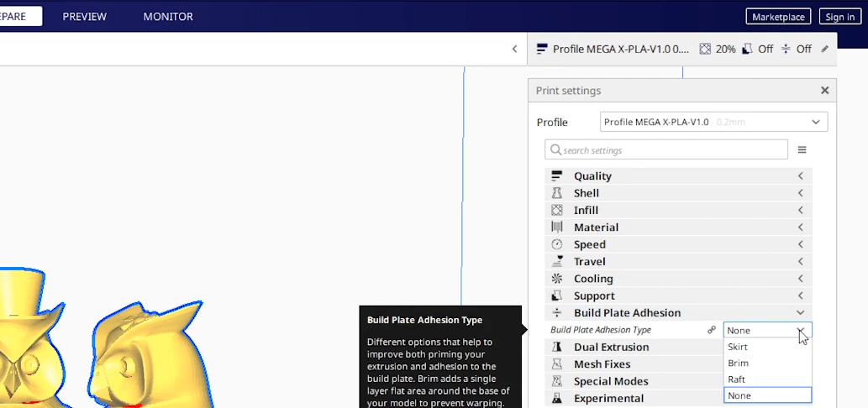Click the Dual Extrusion section label

click(611, 347)
